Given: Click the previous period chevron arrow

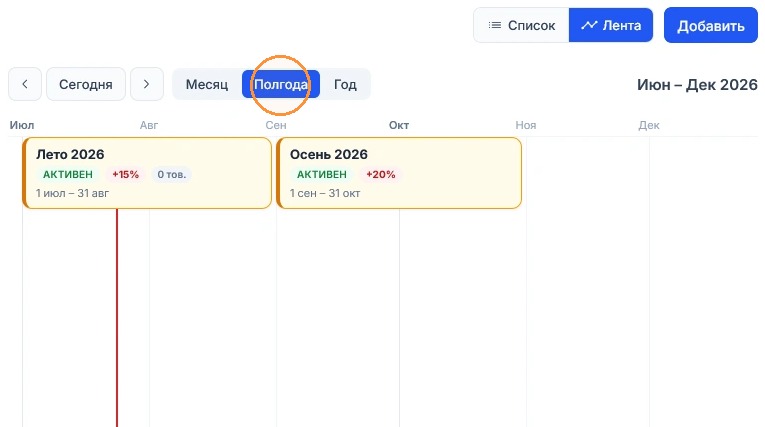Looking at the screenshot, I should click(25, 84).
